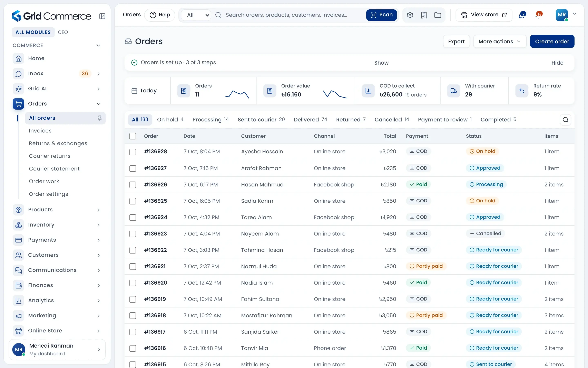Collapse the sidebar panel icon

tap(102, 16)
